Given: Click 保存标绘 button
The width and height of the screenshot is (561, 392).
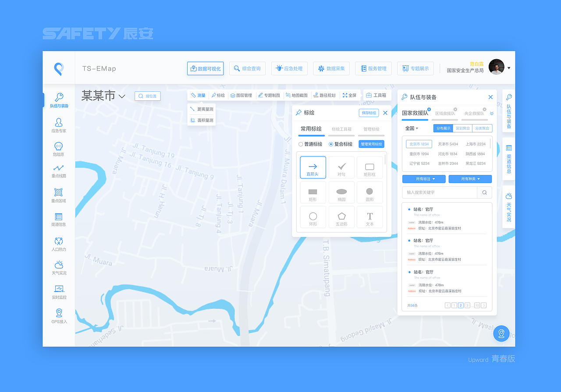Looking at the screenshot, I should point(369,113).
